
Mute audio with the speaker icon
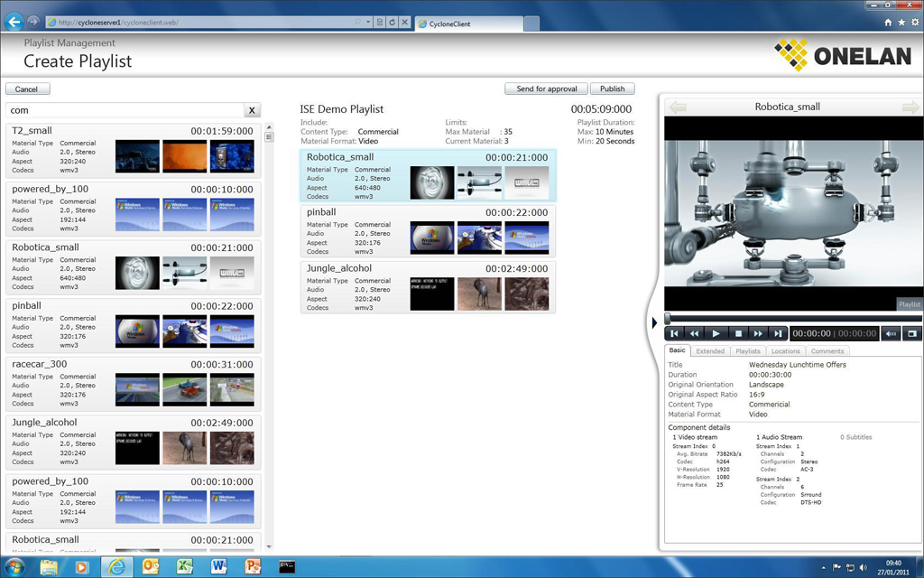pos(891,334)
